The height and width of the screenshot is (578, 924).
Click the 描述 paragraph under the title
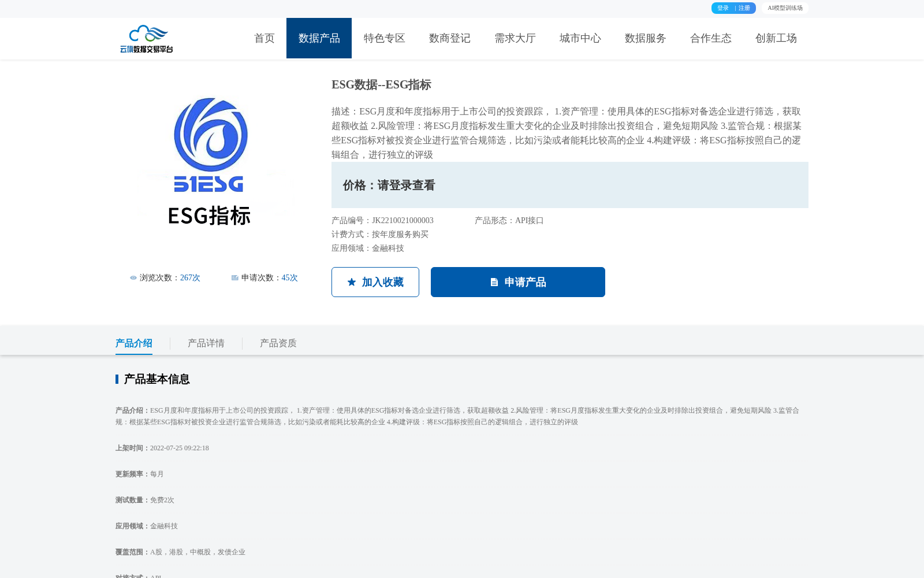coord(567,133)
